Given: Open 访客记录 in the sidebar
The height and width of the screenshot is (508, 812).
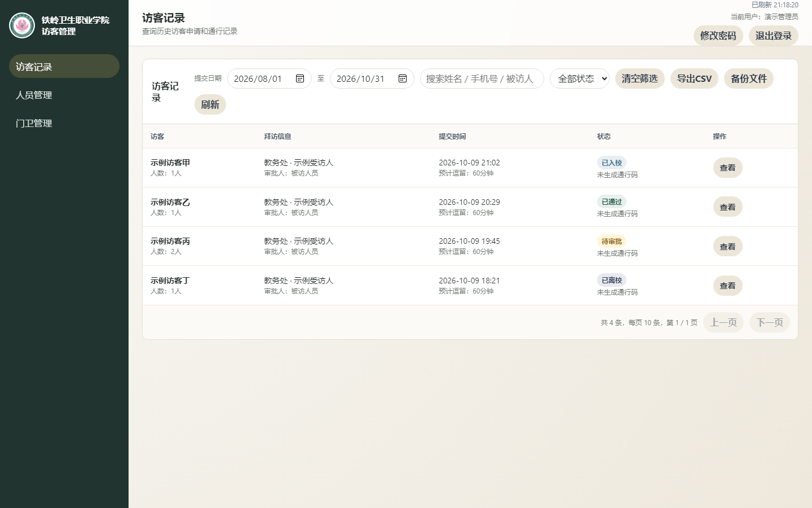Looking at the screenshot, I should point(64,67).
